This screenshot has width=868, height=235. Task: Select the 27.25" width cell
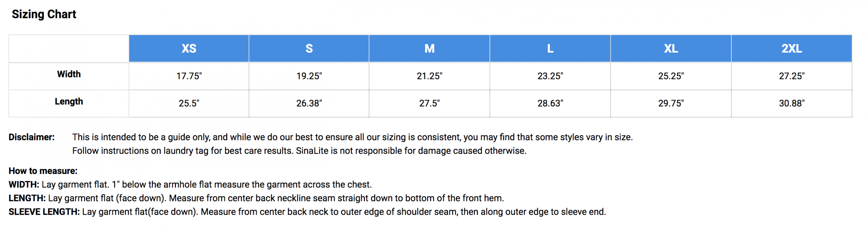click(x=791, y=76)
